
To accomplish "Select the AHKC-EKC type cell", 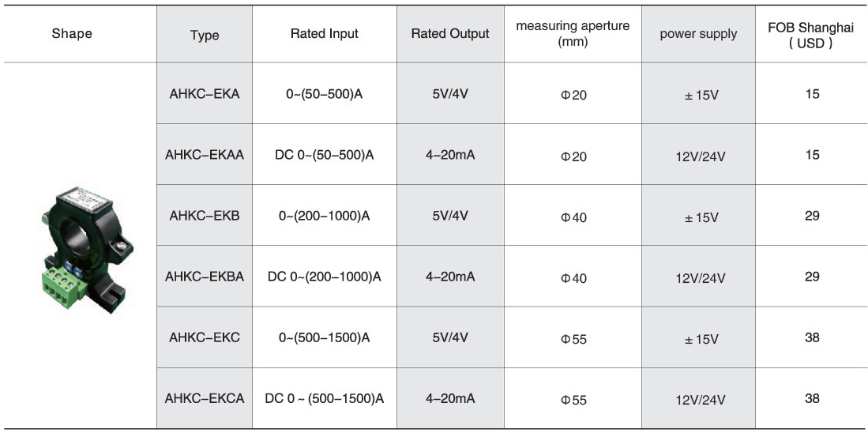I will [205, 337].
